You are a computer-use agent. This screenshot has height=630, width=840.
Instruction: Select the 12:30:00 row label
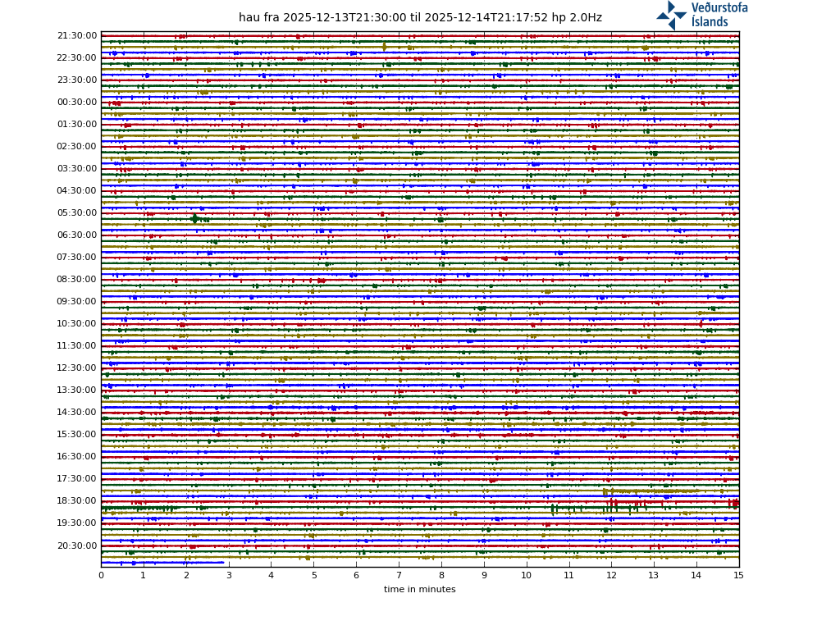[x=77, y=368]
